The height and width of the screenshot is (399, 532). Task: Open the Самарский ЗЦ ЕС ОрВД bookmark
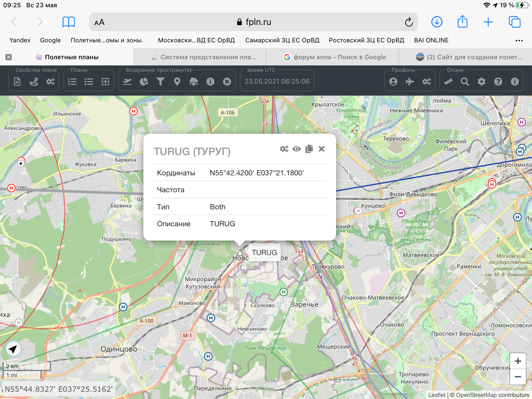tap(282, 40)
